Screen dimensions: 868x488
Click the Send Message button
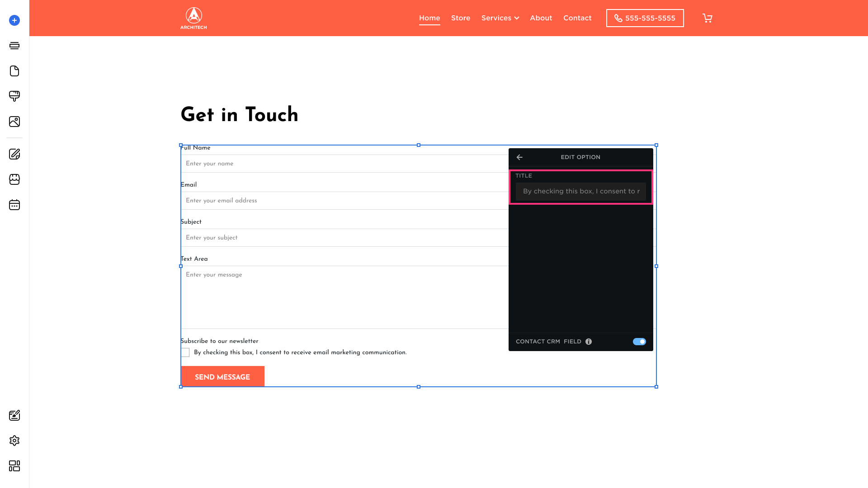coord(222,377)
